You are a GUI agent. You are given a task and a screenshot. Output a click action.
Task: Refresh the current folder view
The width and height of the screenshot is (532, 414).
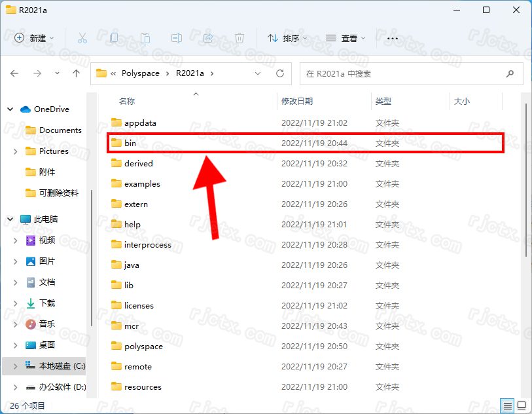tap(280, 73)
